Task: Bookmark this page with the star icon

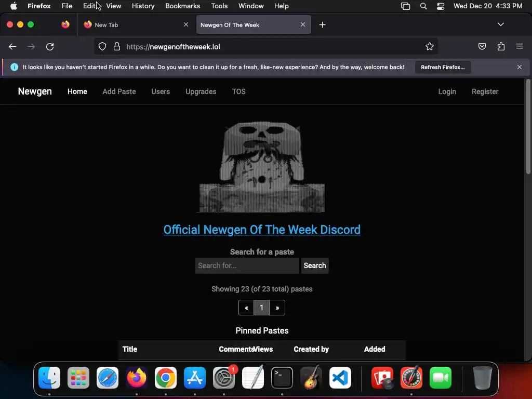Action: (430, 46)
